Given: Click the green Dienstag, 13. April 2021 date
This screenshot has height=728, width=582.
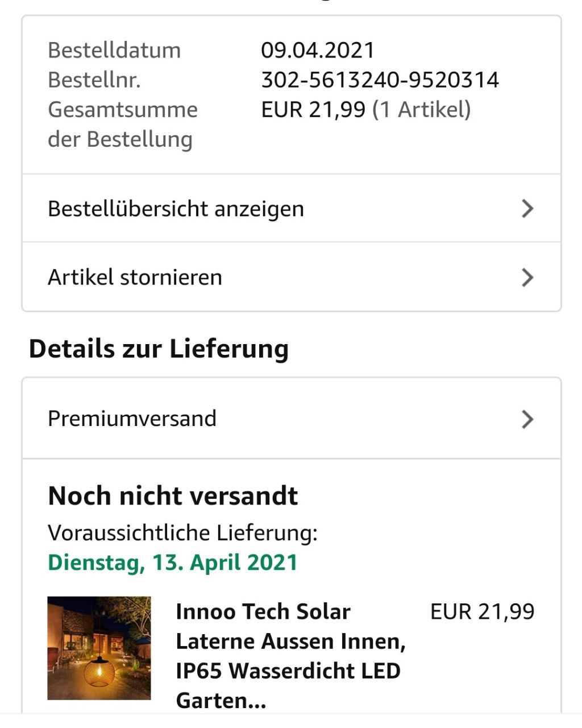Looking at the screenshot, I should tap(173, 562).
